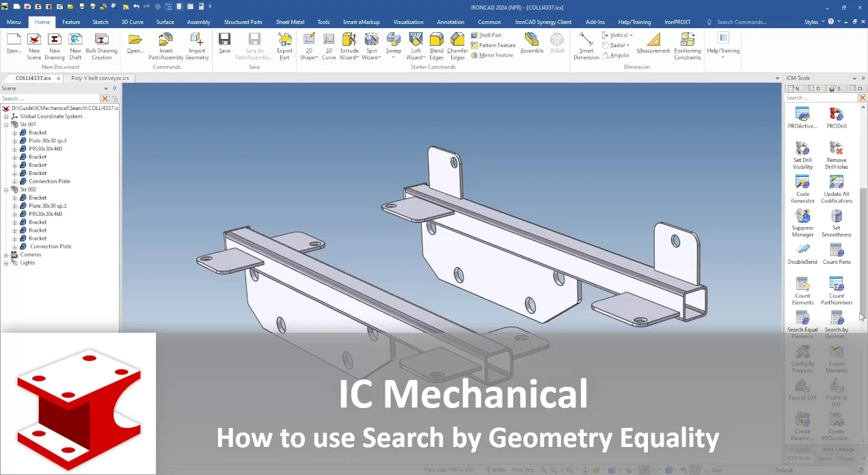The image size is (868, 475).
Task: Click the New Scene icon
Action: (34, 39)
